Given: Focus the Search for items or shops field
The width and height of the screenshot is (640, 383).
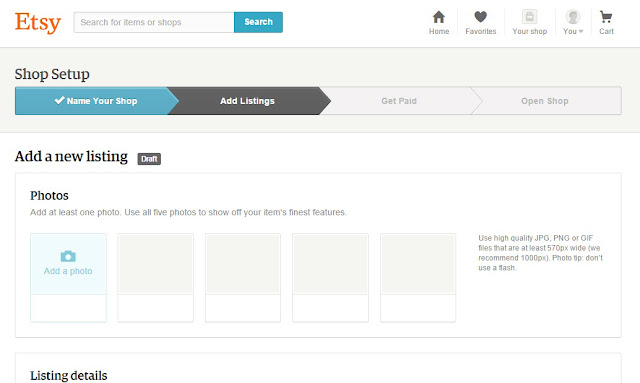Looking at the screenshot, I should (x=154, y=22).
